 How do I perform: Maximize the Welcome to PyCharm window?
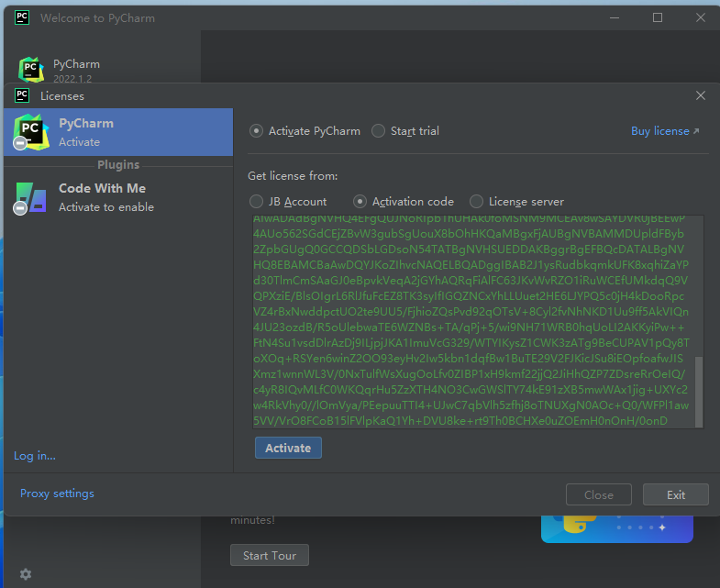[658, 17]
